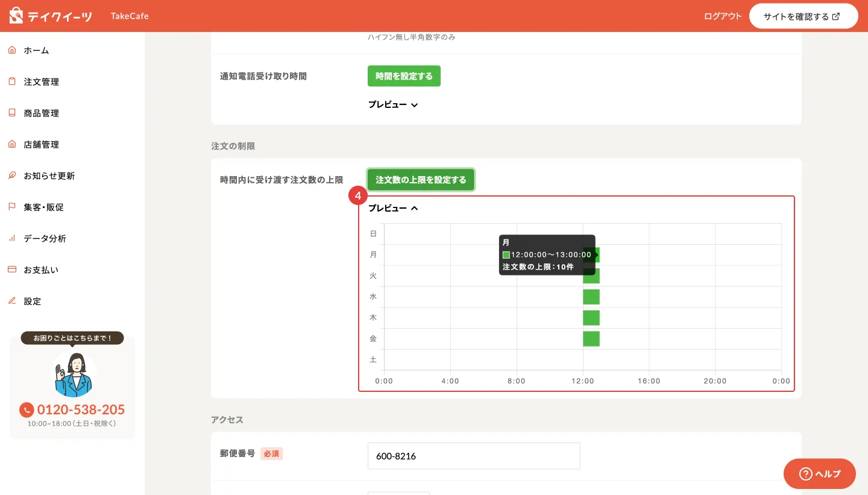Viewport: 868px width, 495px height.
Task: Expand the プレビュー under 通知電話受け取り時間
Action: [x=393, y=105]
